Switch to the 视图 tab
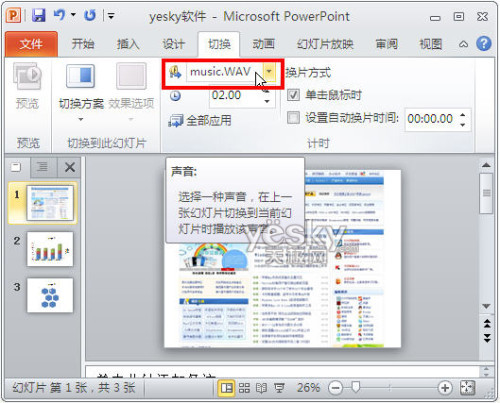This screenshot has width=500, height=403. click(431, 44)
